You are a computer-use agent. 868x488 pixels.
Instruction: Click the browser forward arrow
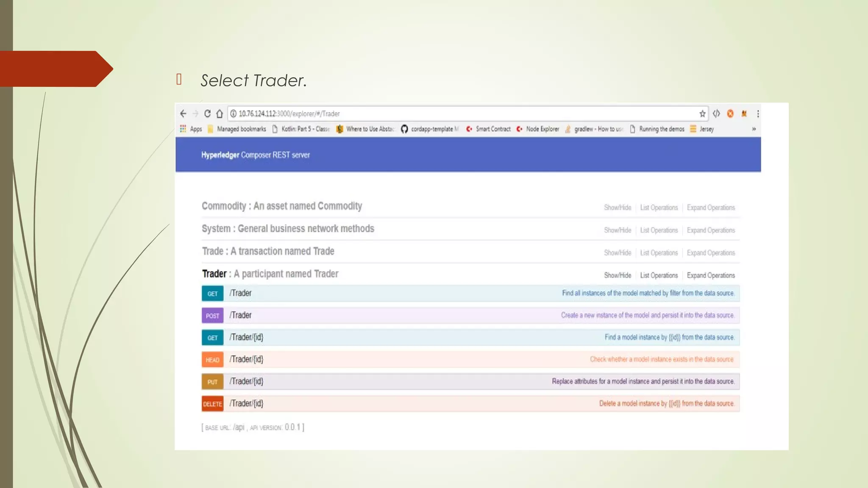[195, 114]
